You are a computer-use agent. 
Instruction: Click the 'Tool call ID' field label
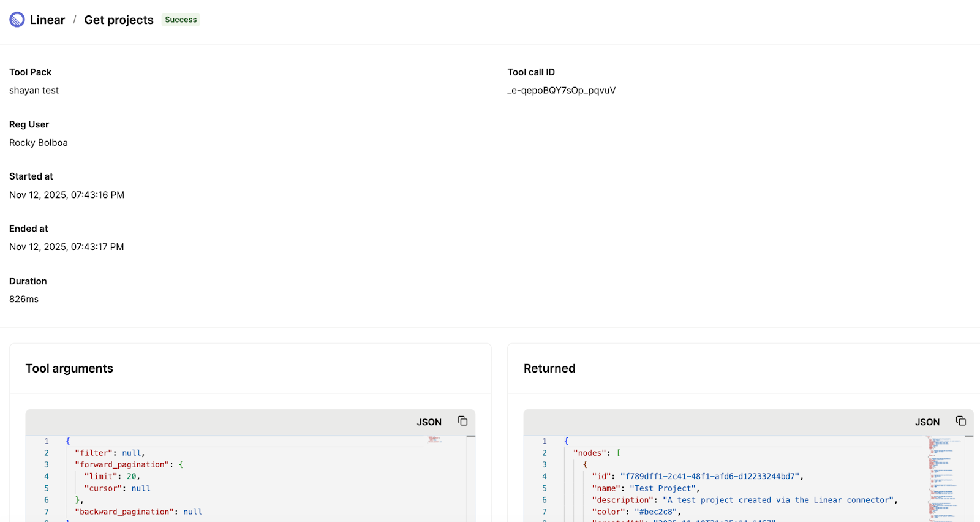click(x=531, y=72)
